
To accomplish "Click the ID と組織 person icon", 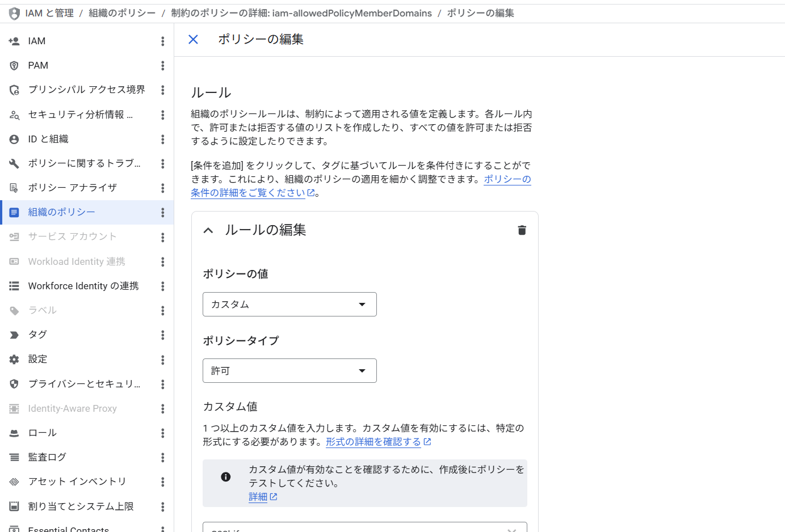I will tap(14, 139).
